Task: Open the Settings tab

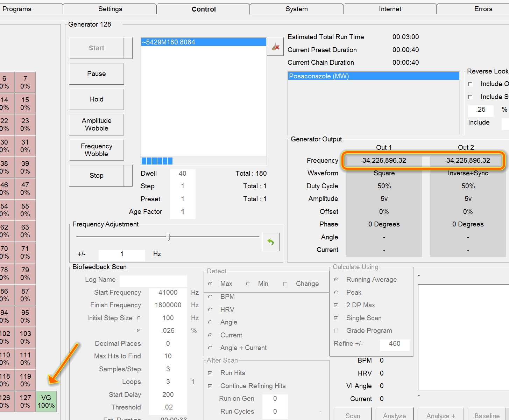Action: [x=110, y=9]
